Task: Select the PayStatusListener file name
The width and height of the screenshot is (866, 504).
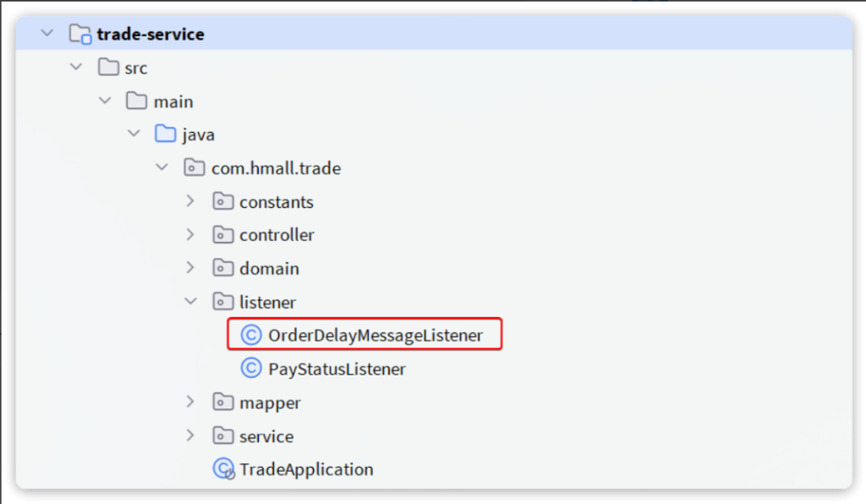Action: click(337, 369)
